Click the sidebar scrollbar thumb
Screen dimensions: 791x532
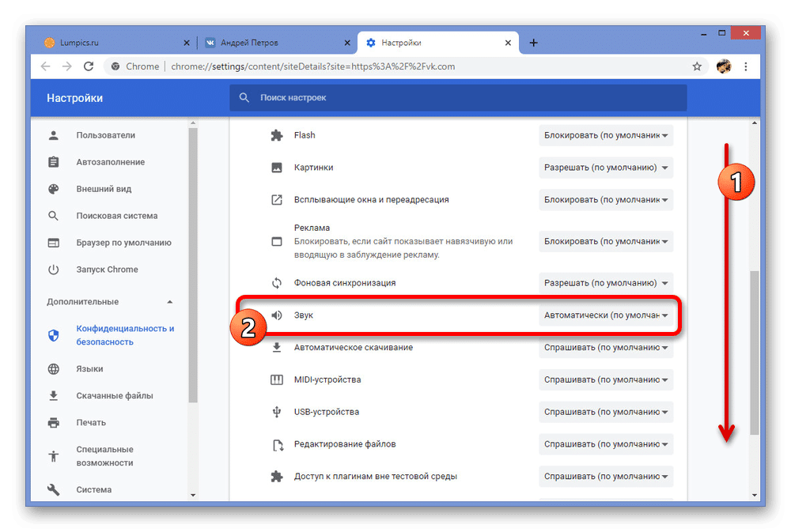coord(193,266)
